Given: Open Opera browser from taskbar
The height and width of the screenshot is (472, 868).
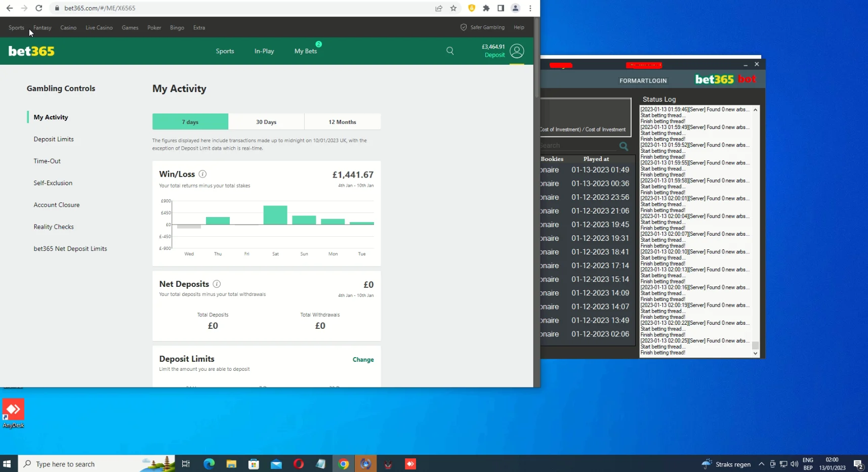Looking at the screenshot, I should coord(299,464).
